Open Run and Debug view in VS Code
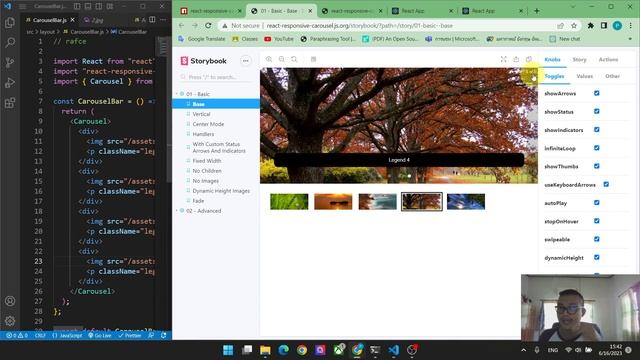The image size is (640, 360). coord(10,82)
